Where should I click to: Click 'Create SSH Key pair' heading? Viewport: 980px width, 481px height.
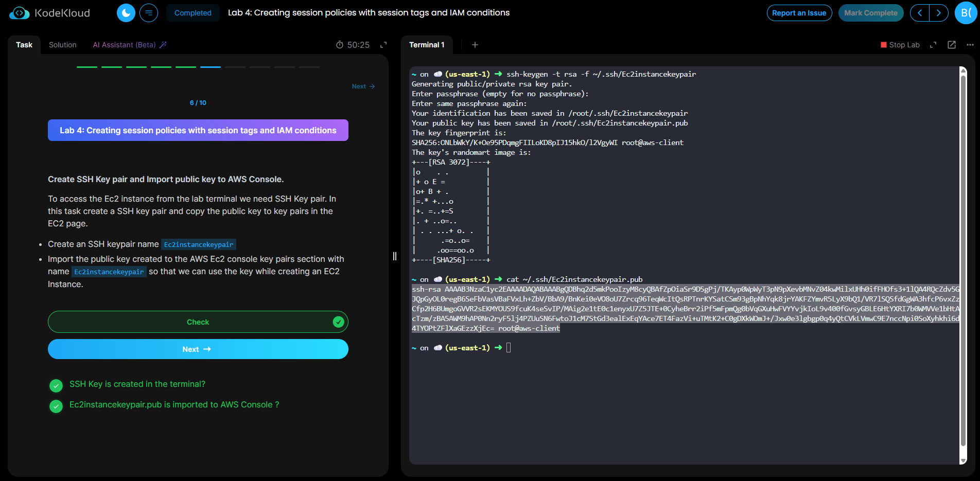pyautogui.click(x=166, y=179)
